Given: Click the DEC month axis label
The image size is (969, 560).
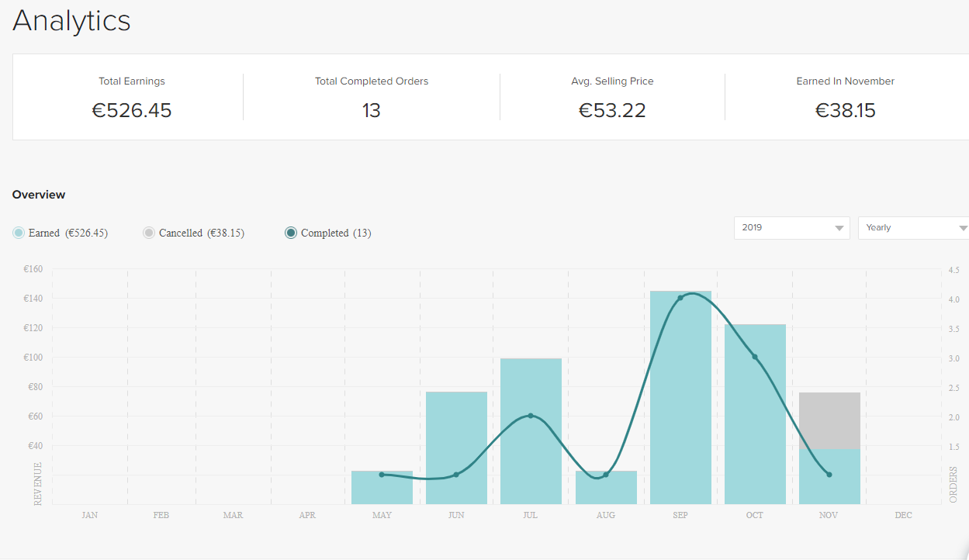Looking at the screenshot, I should coord(904,515).
